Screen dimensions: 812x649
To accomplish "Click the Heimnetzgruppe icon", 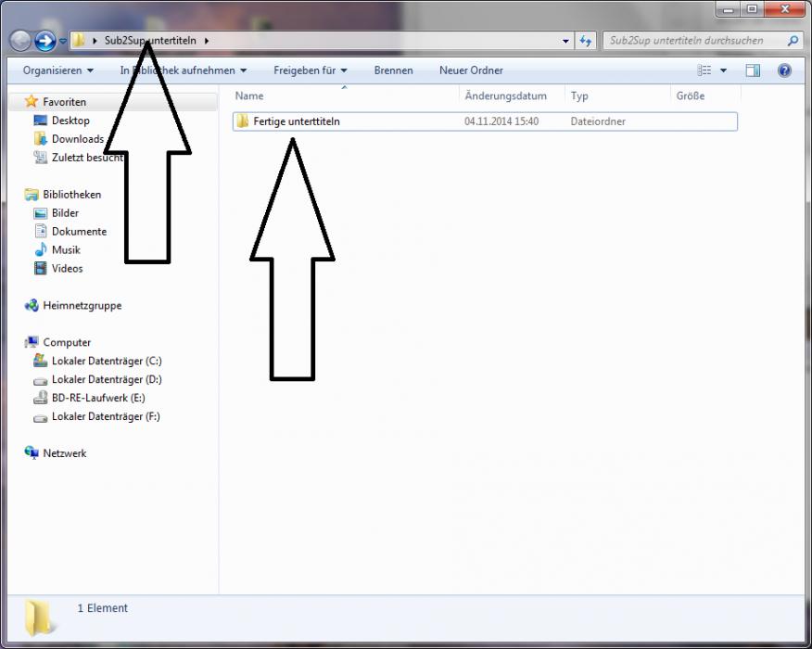I will point(32,305).
